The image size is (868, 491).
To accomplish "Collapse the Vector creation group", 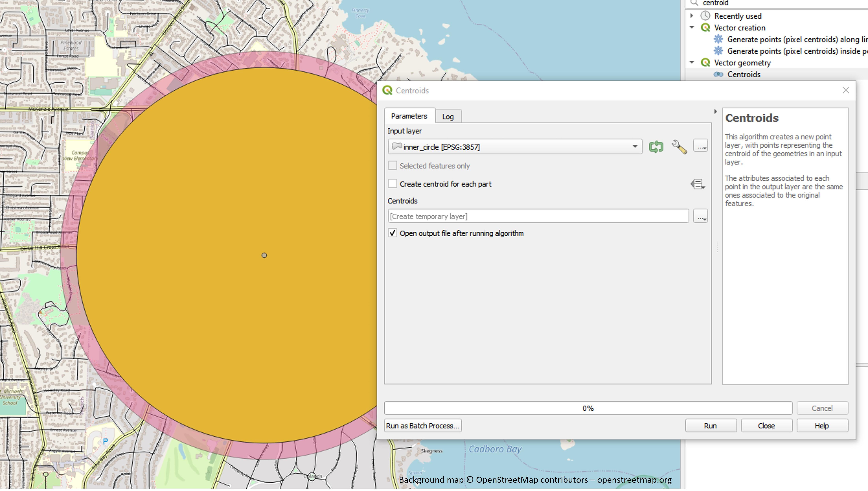I will [692, 28].
